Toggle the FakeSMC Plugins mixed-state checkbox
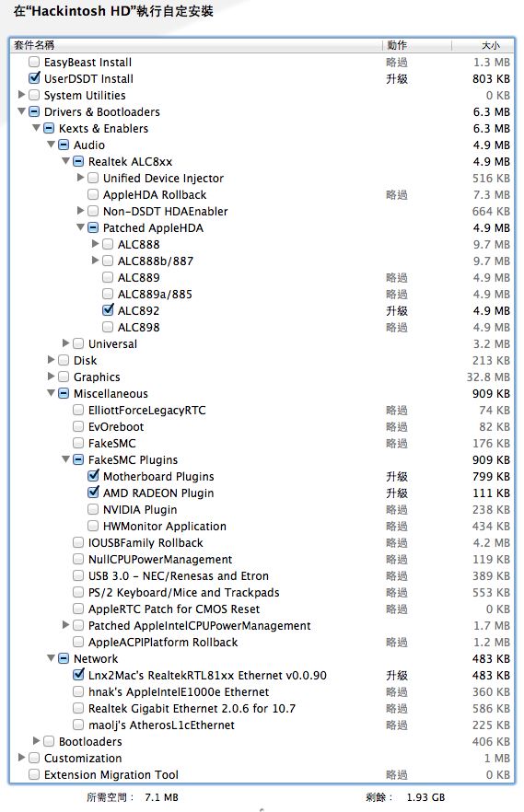Viewport: 524px width, 812px height. click(78, 460)
